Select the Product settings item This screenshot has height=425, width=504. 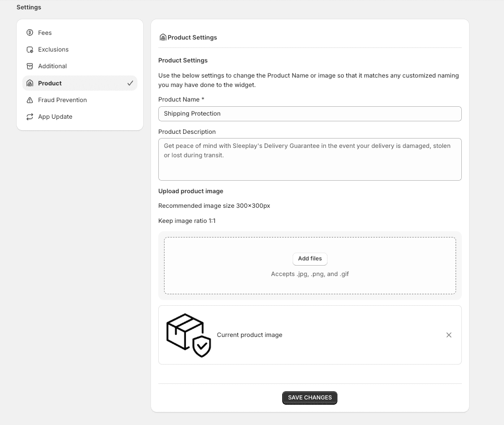[80, 83]
